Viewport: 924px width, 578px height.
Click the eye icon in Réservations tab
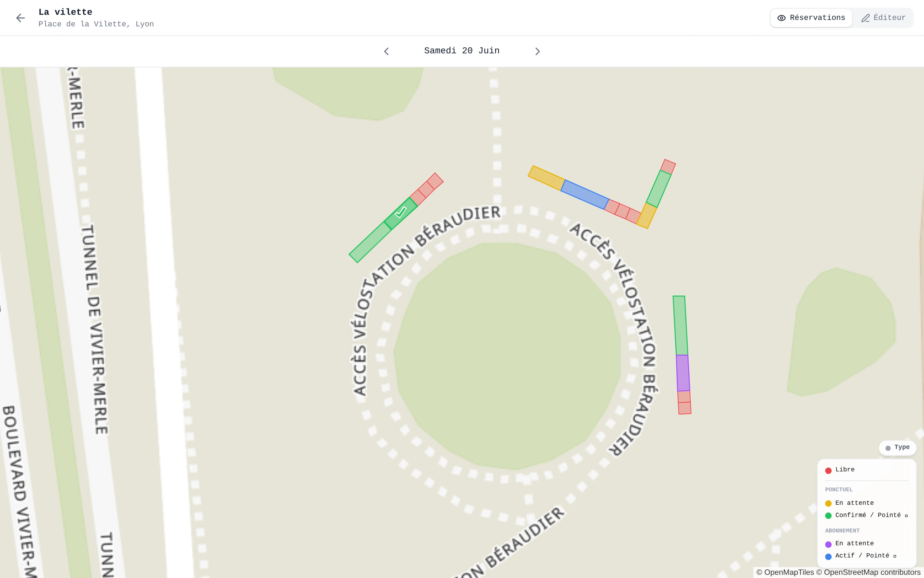click(781, 18)
